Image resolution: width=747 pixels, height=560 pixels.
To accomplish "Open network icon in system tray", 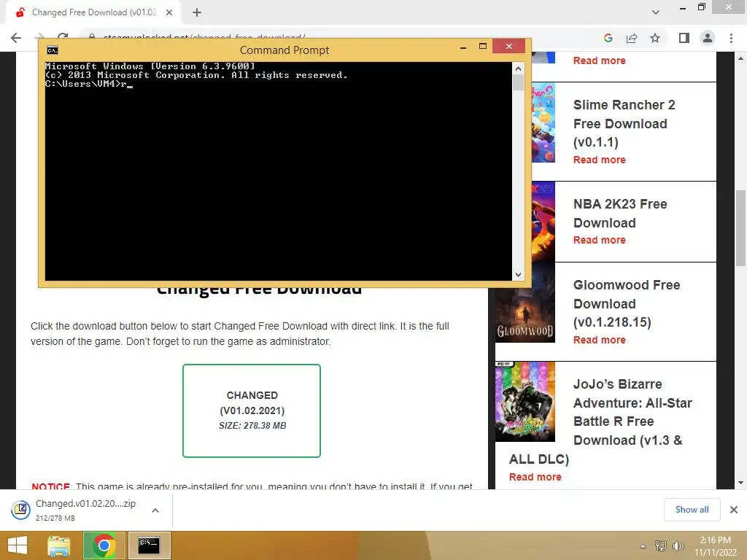I will [661, 546].
